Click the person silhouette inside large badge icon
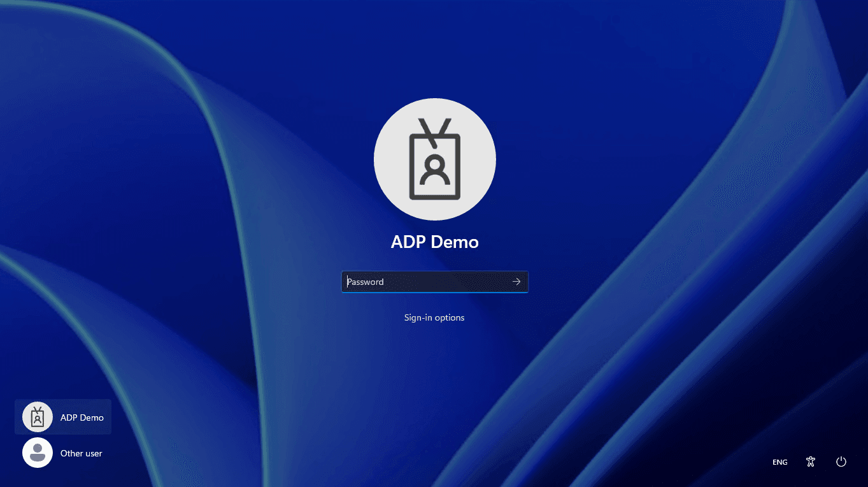This screenshot has height=487, width=868. pyautogui.click(x=435, y=168)
